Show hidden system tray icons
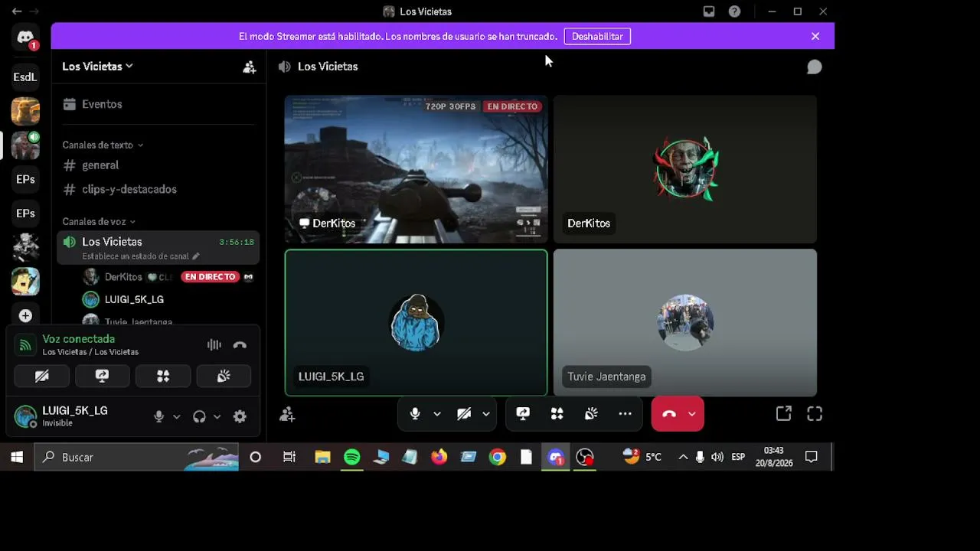Viewport: 980px width, 551px height. [x=682, y=457]
